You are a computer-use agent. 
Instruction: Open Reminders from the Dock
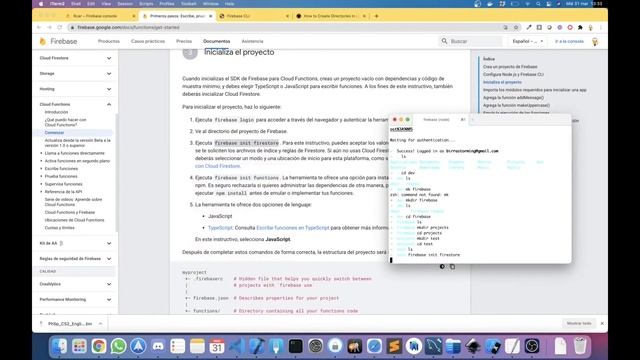pos(178,347)
